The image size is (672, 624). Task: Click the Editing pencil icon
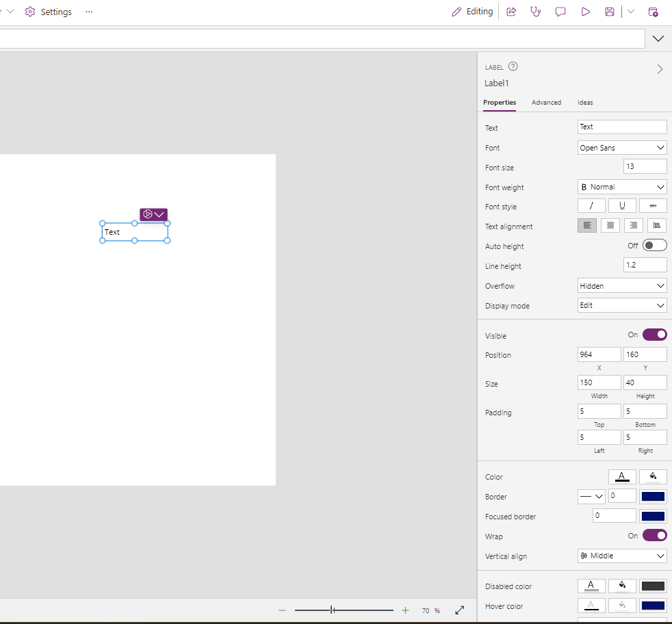456,12
